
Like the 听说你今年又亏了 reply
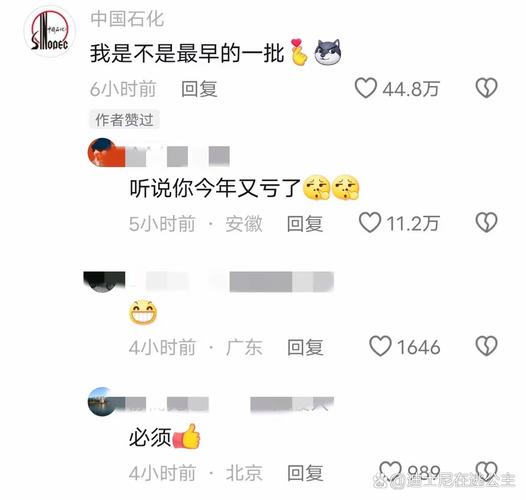coord(370,222)
